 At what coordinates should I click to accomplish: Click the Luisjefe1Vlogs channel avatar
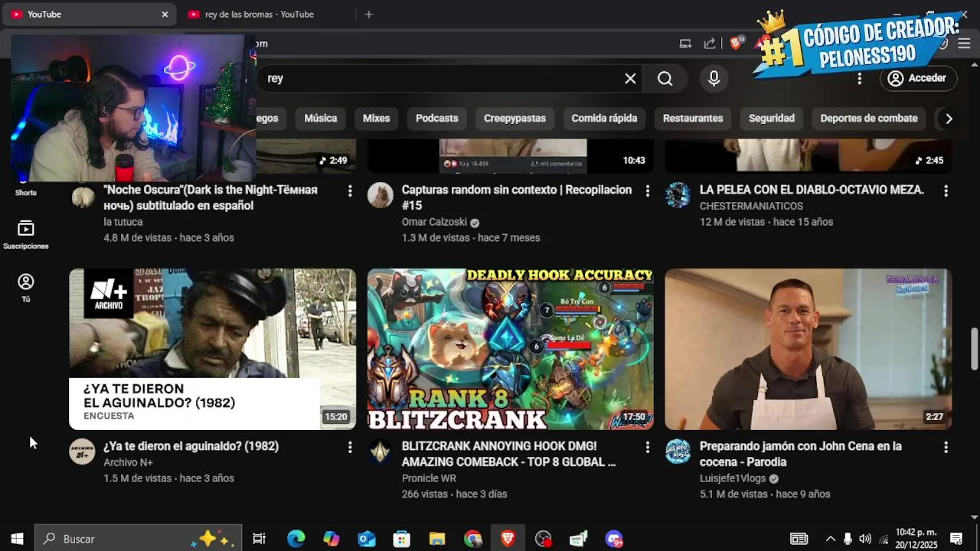(x=678, y=452)
